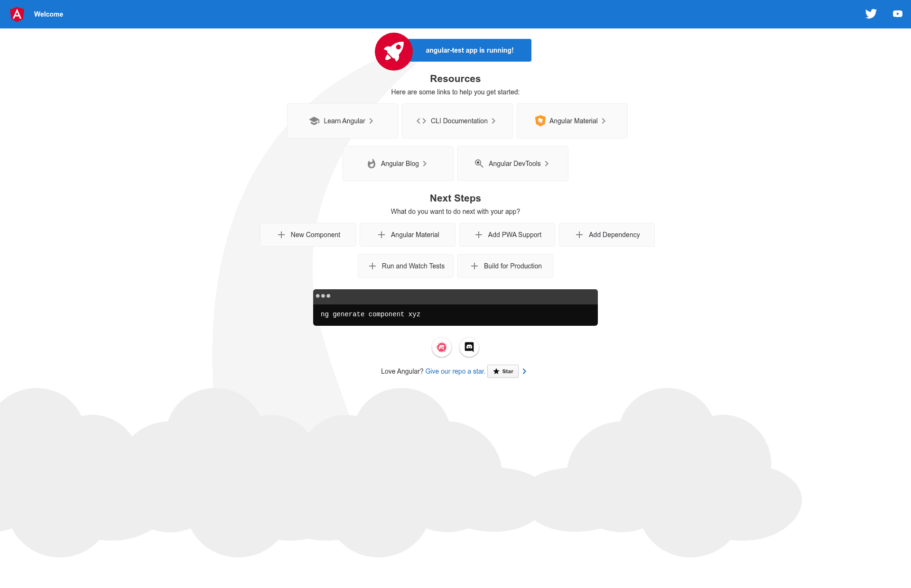
Task: Select the Build for Production step
Action: (505, 266)
